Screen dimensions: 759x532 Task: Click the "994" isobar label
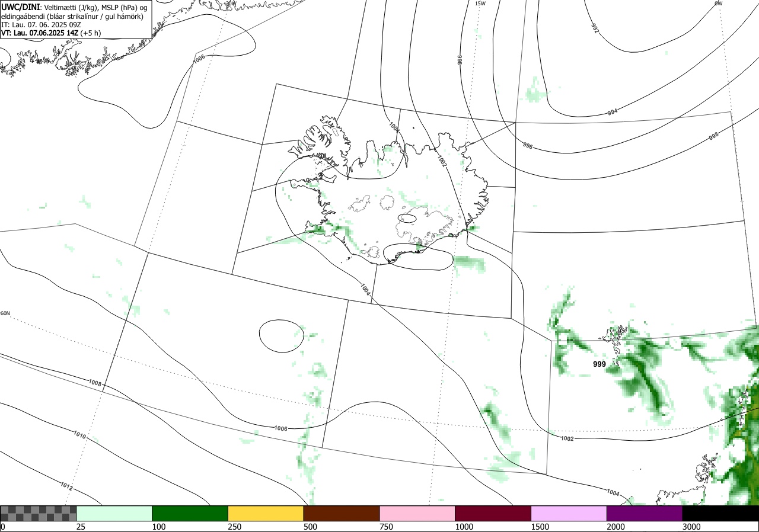(x=613, y=111)
